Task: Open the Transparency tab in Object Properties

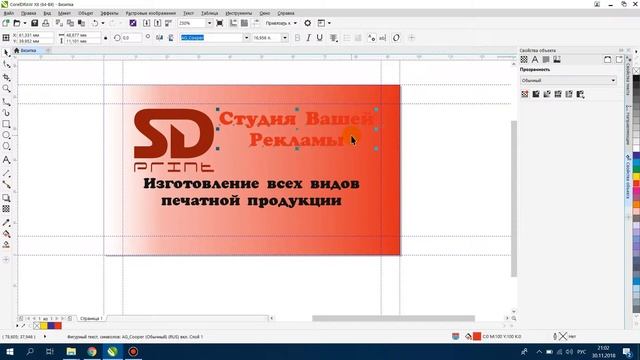Action: pyautogui.click(x=524, y=60)
